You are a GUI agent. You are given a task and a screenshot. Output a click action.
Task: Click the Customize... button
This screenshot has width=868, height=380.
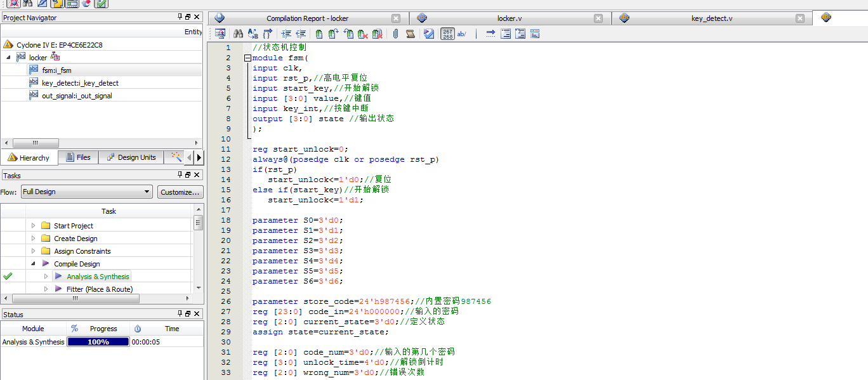[180, 192]
